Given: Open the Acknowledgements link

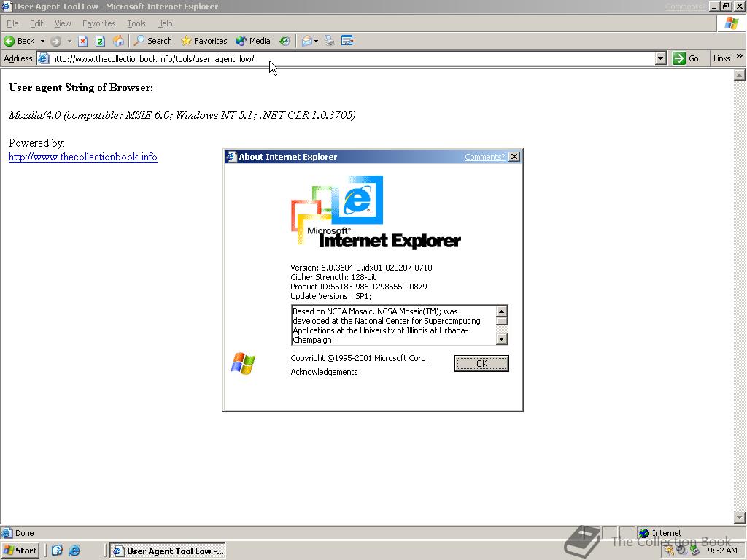Looking at the screenshot, I should point(324,372).
